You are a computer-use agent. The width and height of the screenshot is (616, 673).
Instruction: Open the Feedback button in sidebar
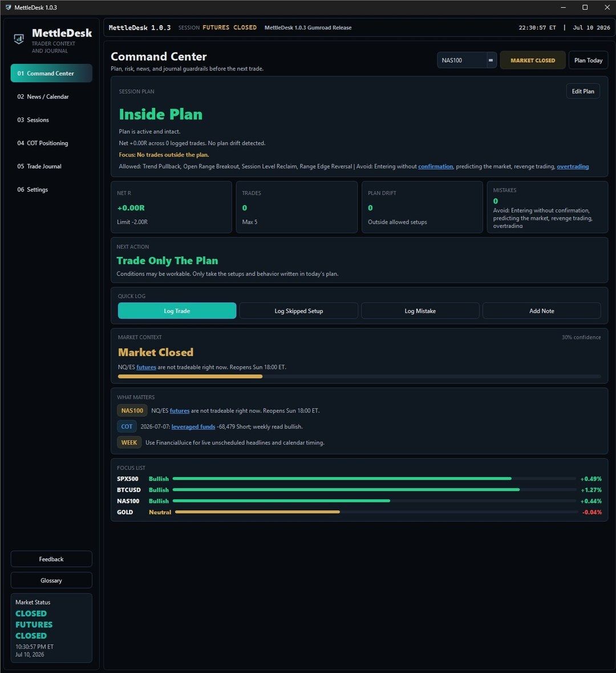click(x=51, y=559)
